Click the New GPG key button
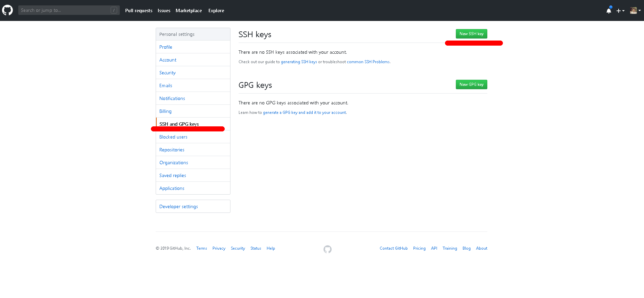 pos(471,84)
